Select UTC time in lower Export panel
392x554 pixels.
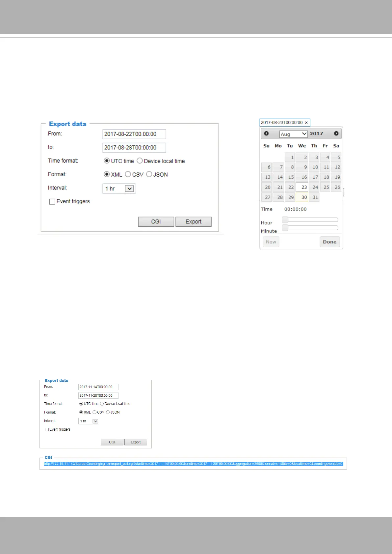(81, 404)
